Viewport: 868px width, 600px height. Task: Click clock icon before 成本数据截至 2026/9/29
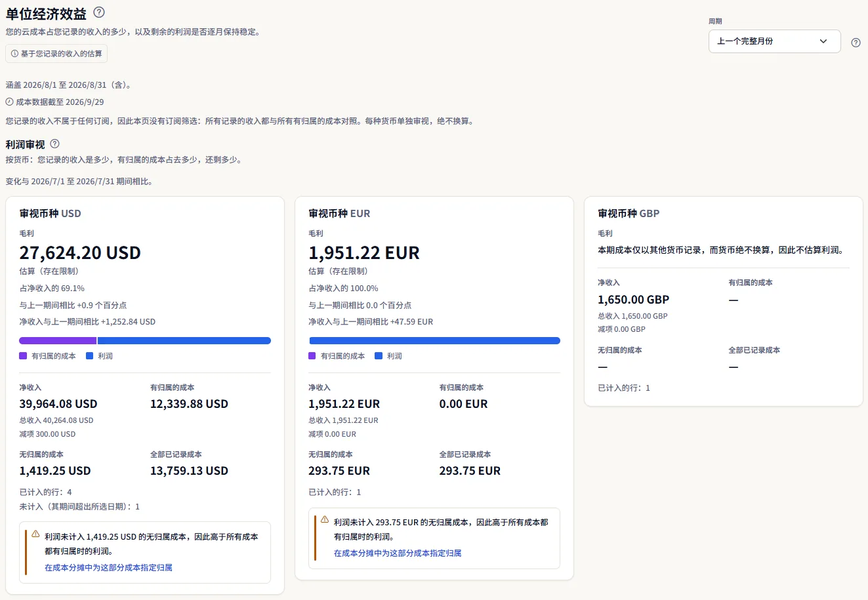[x=9, y=102]
